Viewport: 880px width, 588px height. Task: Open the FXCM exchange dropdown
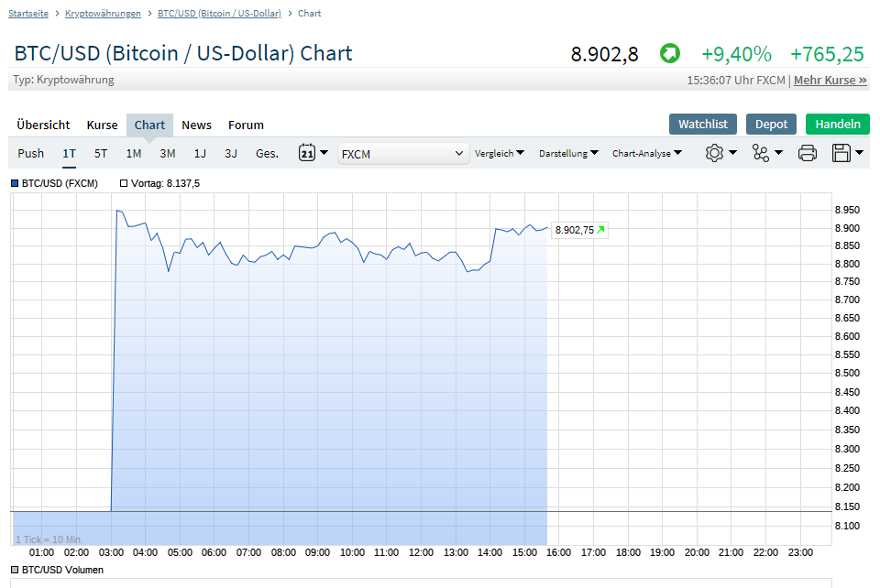click(403, 153)
